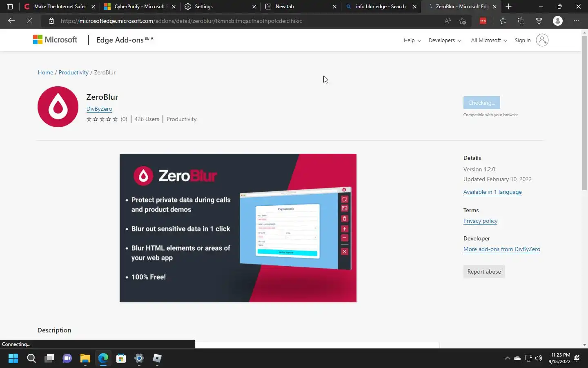
Task: Click the Microsoft logo
Action: click(x=55, y=40)
